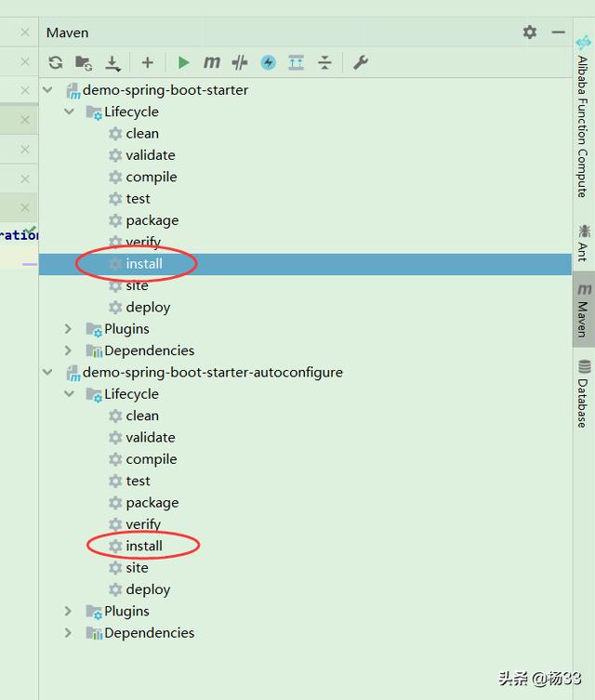Select package in demo-spring-boot-starter Lifecycle

152,220
